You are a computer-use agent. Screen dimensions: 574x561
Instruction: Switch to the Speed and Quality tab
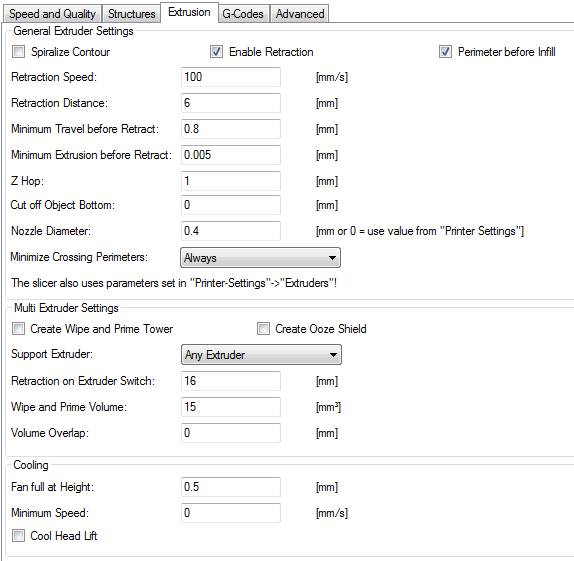tap(52, 14)
